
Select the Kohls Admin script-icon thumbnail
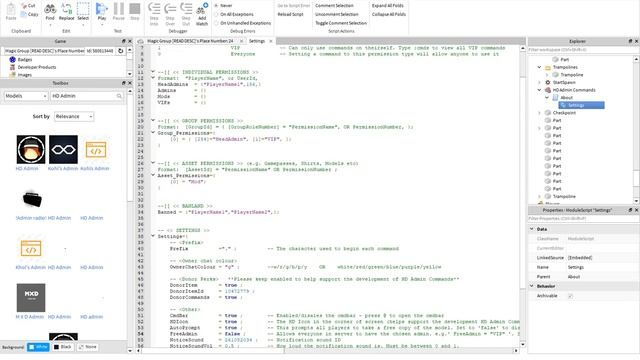pyautogui.click(x=96, y=150)
